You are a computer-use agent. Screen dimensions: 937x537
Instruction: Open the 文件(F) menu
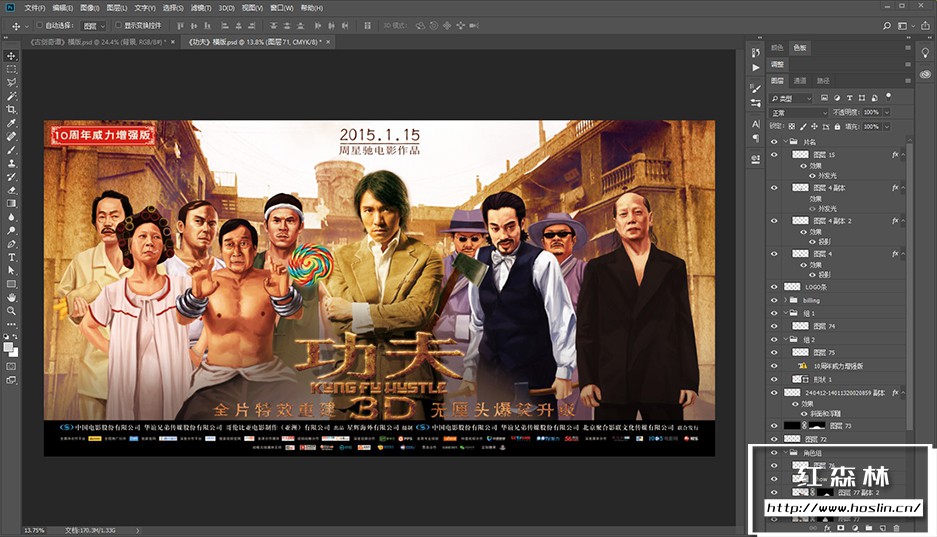coord(35,8)
